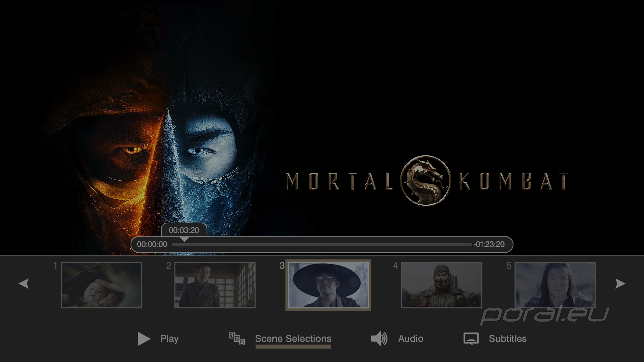
Task: Open the Subtitles menu item
Action: (x=508, y=339)
